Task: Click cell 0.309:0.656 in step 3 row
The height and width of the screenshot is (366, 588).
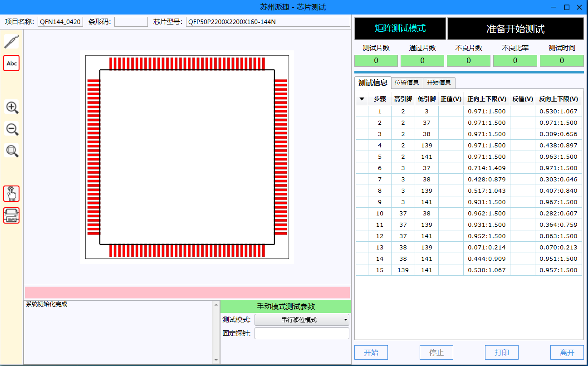Action: (x=558, y=134)
